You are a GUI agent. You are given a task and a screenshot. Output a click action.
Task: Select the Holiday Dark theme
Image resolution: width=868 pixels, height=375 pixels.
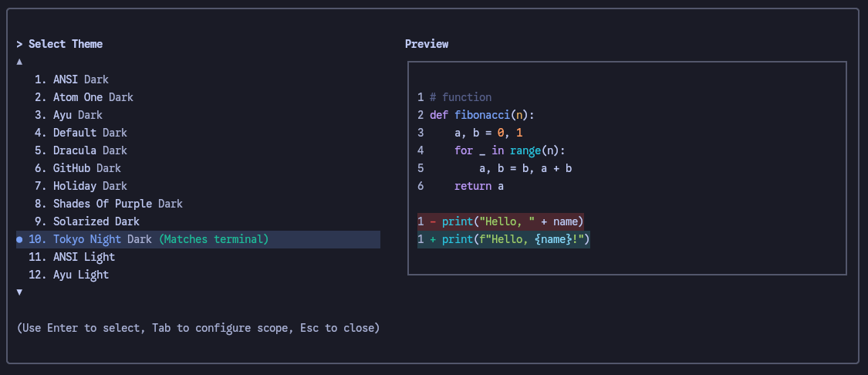pyautogui.click(x=90, y=186)
